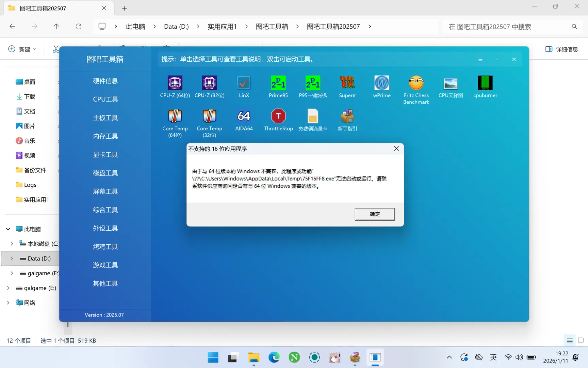Select the P95一键烤机 tool icon

coord(313,83)
